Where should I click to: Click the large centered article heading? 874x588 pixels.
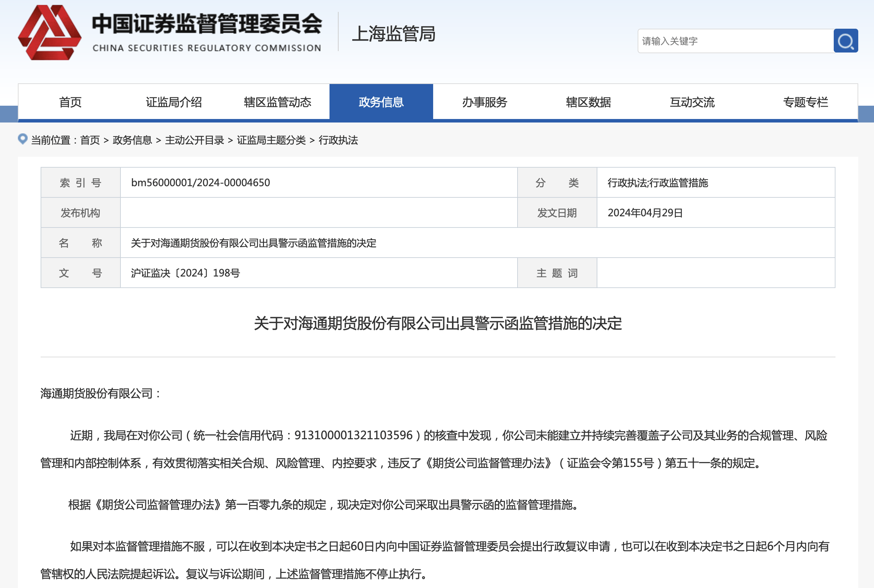pos(438,323)
